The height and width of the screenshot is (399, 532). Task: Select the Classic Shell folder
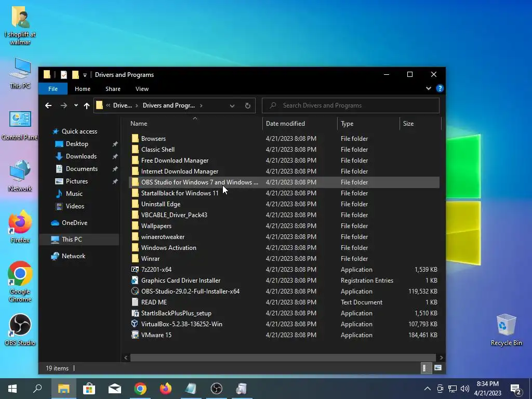[158, 149]
